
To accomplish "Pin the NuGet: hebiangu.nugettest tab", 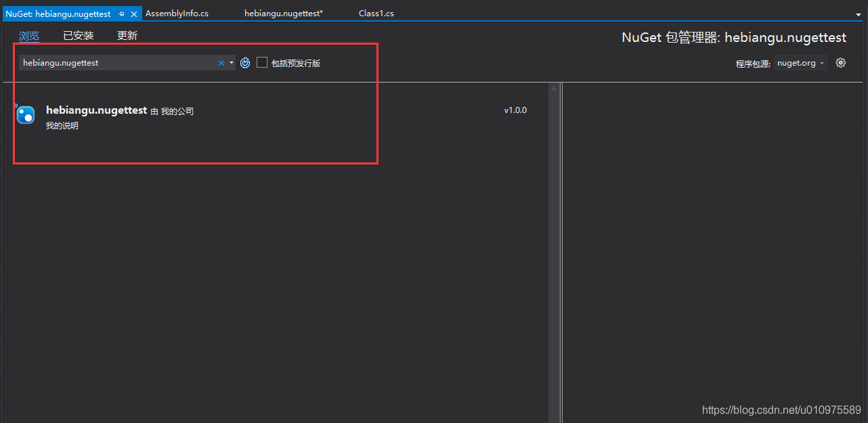I will 121,14.
